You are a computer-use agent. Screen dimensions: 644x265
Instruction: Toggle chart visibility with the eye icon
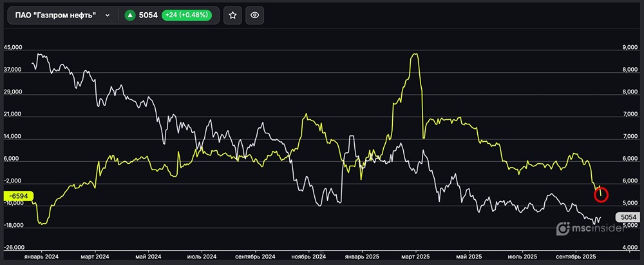255,15
